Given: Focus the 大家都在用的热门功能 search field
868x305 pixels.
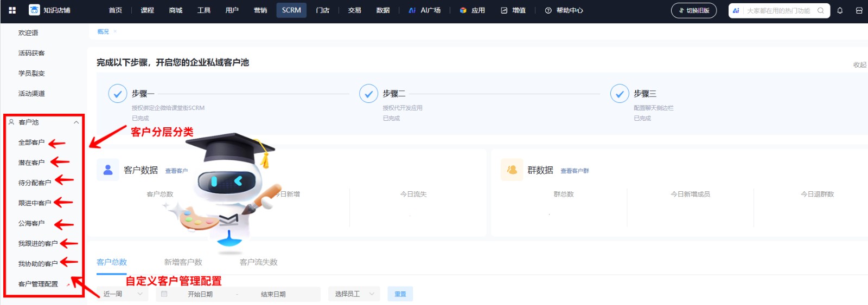Looking at the screenshot, I should point(778,10).
